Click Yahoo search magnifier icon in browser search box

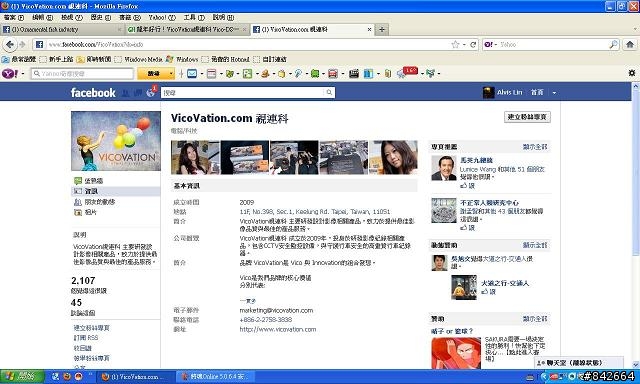pos(613,44)
